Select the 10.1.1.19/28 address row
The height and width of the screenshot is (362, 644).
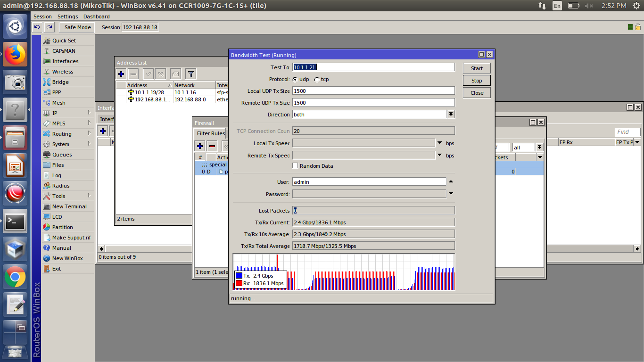click(x=173, y=92)
